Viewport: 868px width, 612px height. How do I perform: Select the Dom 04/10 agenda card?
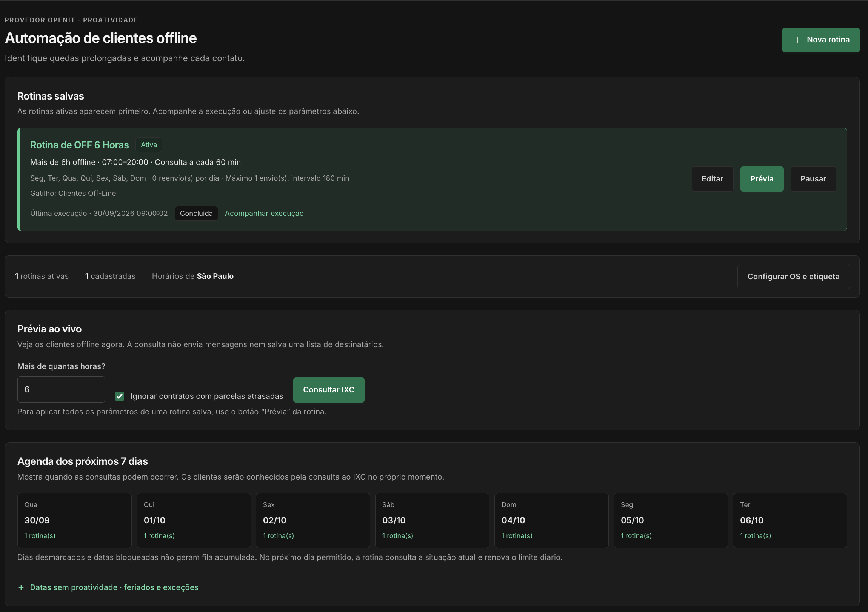551,520
